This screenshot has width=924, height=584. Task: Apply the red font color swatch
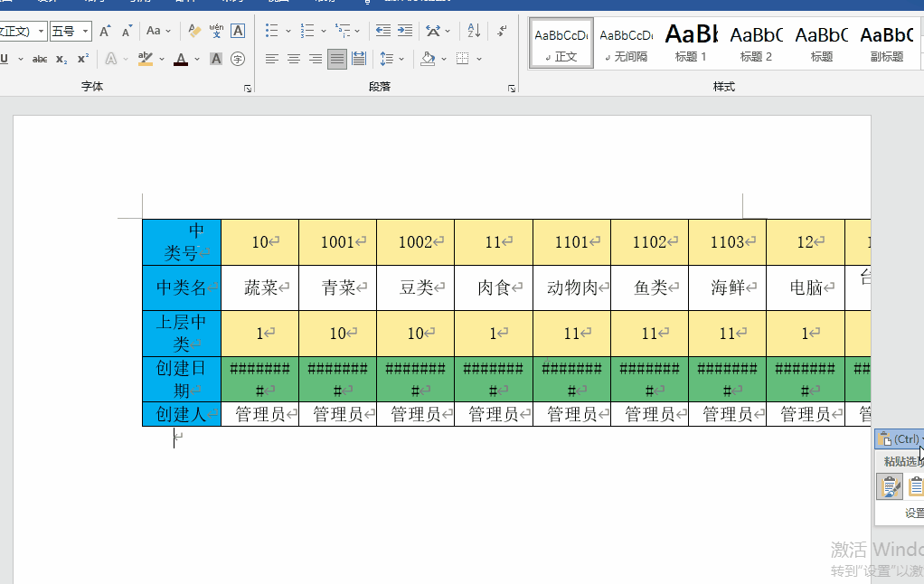[x=181, y=60]
